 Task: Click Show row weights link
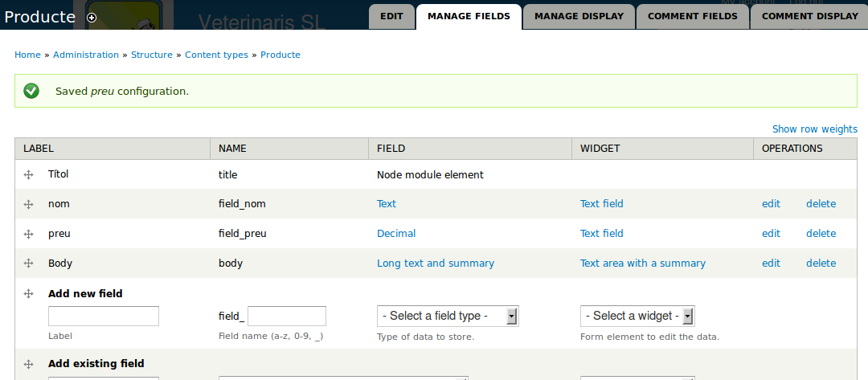pyautogui.click(x=814, y=129)
